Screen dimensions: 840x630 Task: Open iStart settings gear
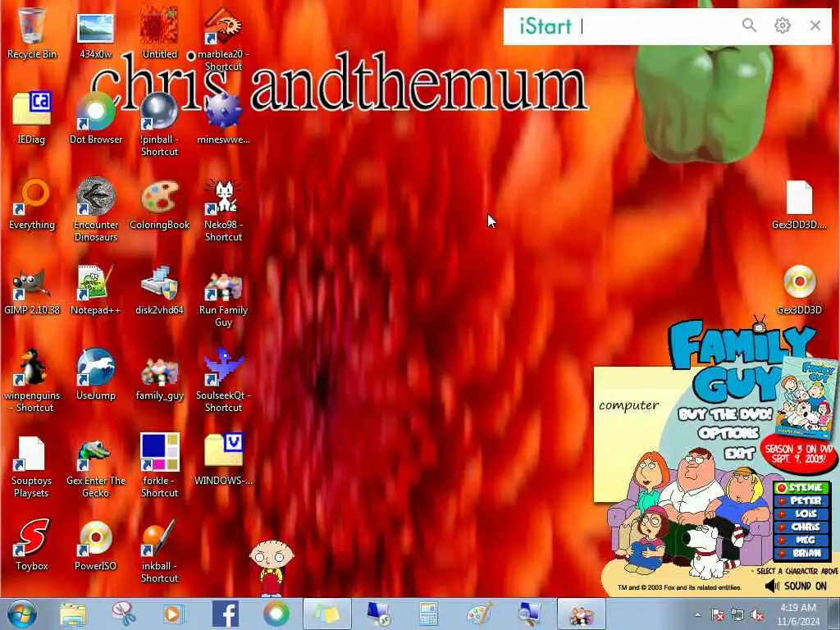click(x=782, y=25)
